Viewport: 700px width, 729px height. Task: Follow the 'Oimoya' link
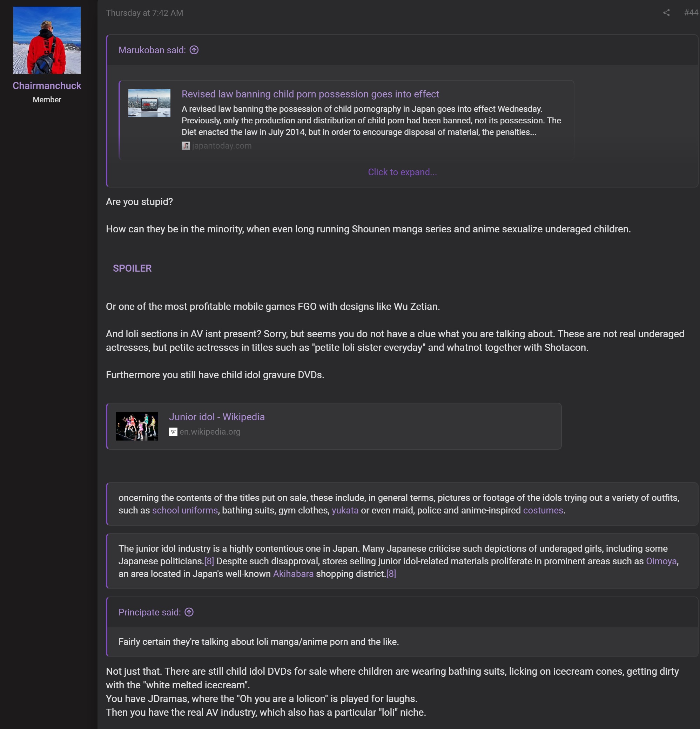[661, 561]
